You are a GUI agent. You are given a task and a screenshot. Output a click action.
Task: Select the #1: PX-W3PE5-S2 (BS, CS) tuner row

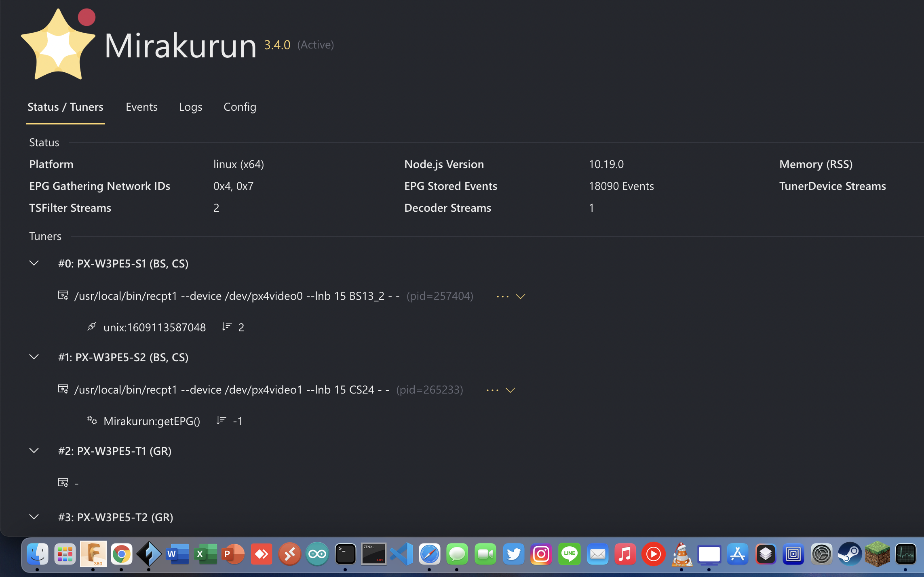point(123,358)
